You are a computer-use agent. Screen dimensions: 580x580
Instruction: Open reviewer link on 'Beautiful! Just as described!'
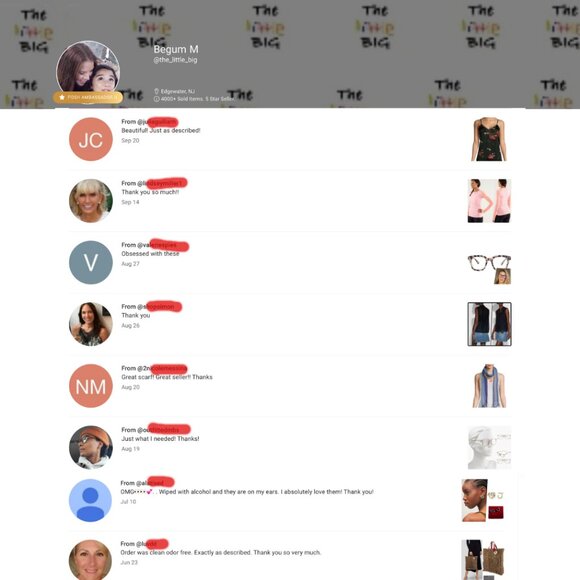tap(150, 122)
